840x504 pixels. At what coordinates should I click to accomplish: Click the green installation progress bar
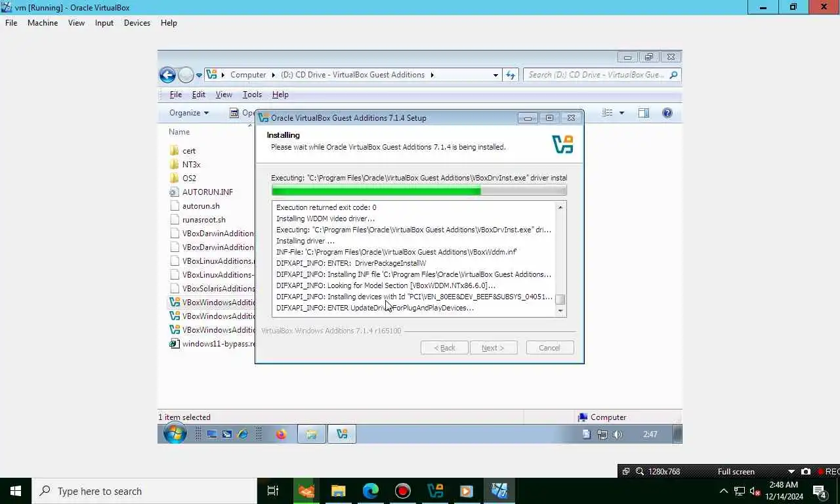[x=419, y=191]
